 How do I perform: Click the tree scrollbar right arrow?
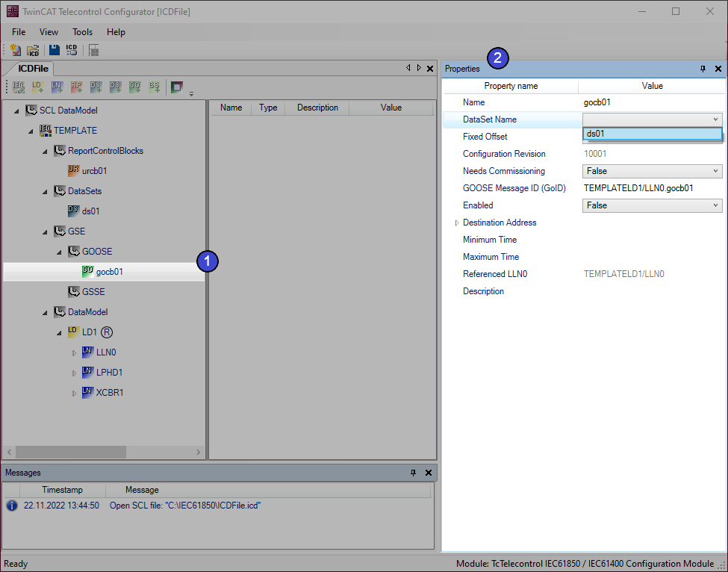click(x=199, y=452)
